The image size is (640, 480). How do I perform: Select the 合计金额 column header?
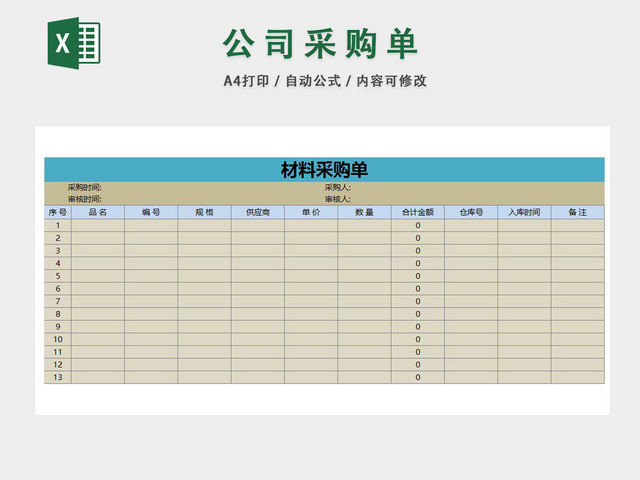pos(418,212)
